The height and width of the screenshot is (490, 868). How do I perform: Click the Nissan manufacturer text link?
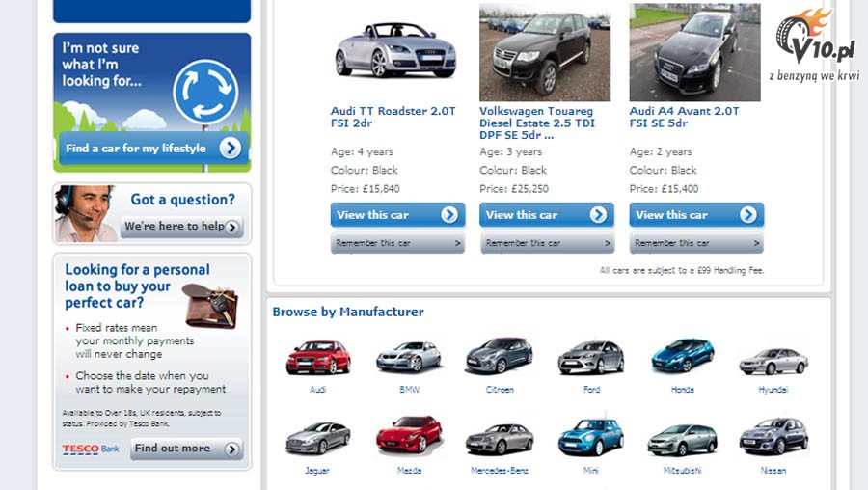click(x=773, y=470)
